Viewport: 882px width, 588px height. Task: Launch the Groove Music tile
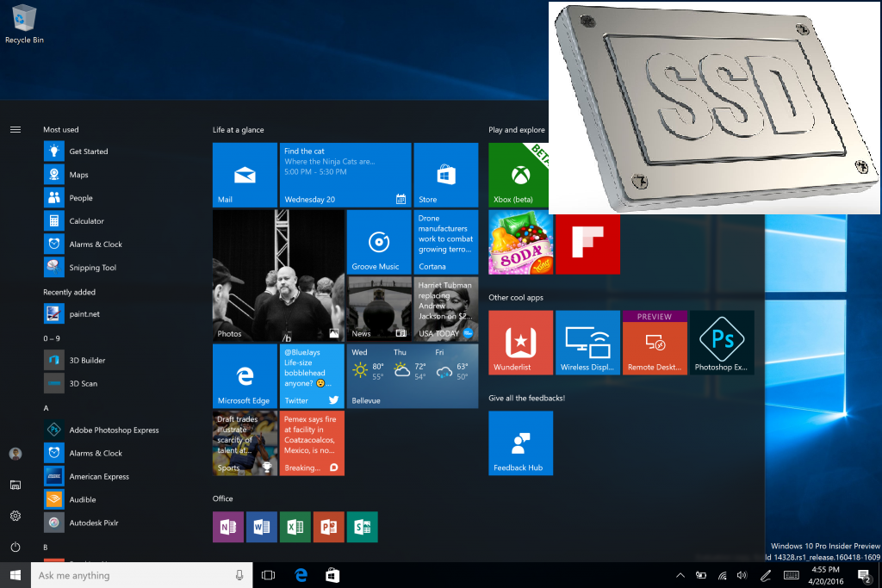point(379,242)
